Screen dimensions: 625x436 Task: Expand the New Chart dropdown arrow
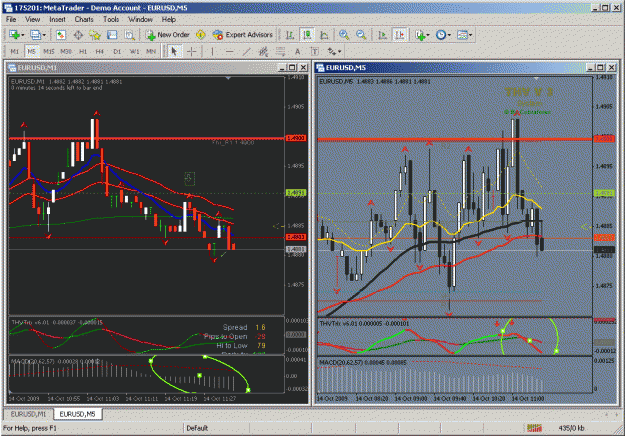click(23, 35)
